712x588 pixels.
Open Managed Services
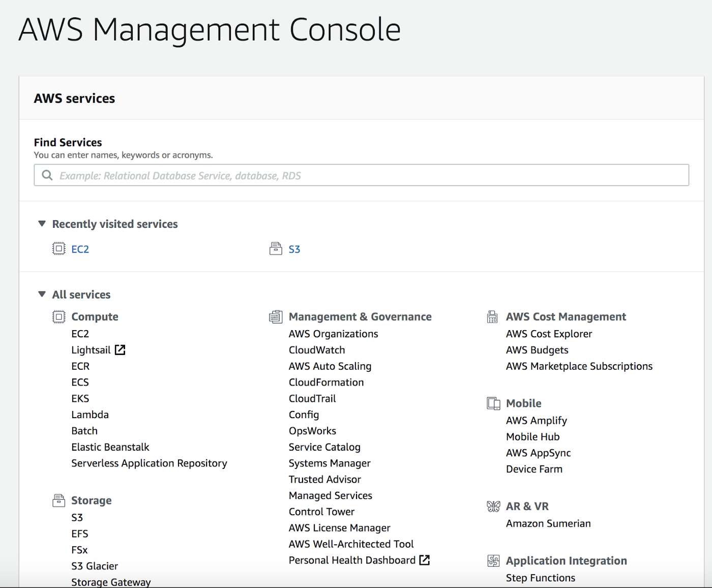331,496
